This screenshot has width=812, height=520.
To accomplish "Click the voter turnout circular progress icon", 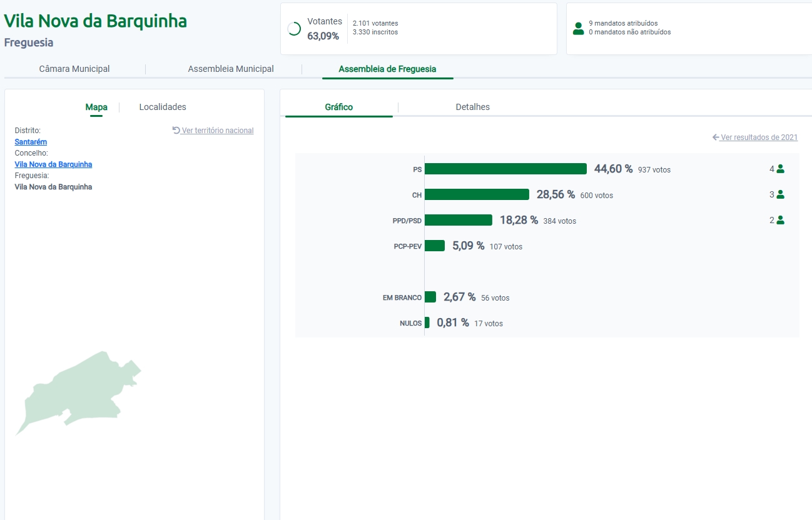I will [294, 29].
